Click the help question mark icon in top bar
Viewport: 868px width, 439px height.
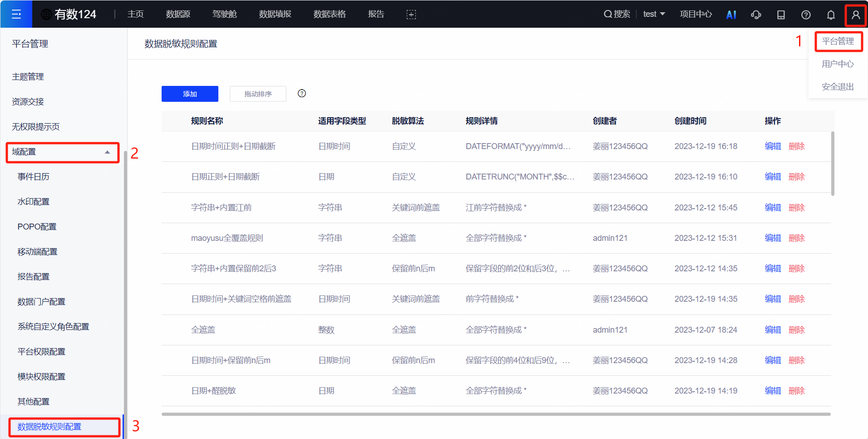[x=806, y=14]
